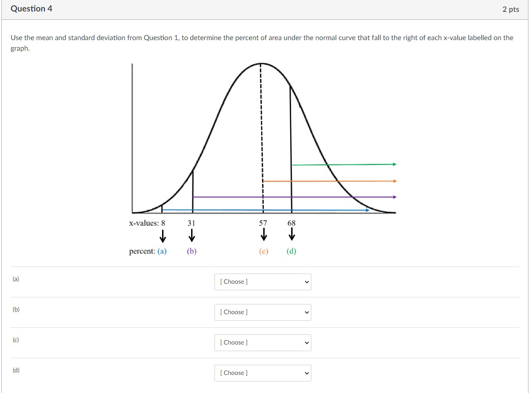Image resolution: width=532 pixels, height=393 pixels.
Task: Click the chevron on the (a) answer selector
Action: click(306, 282)
